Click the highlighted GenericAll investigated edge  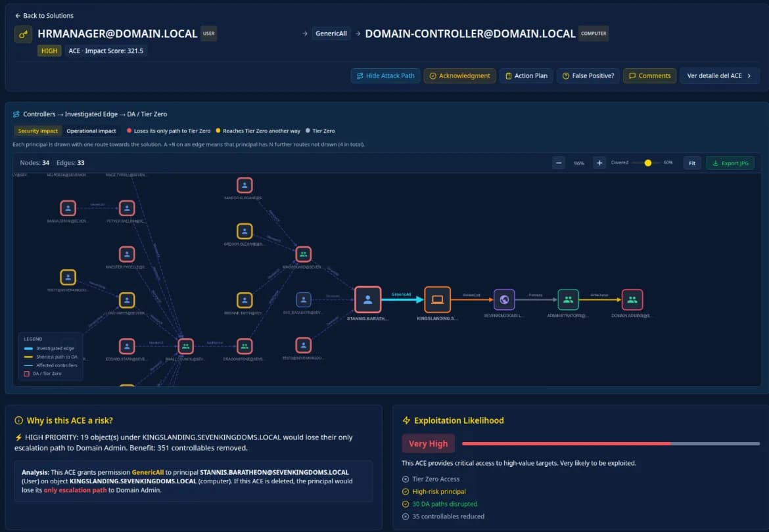coord(402,299)
